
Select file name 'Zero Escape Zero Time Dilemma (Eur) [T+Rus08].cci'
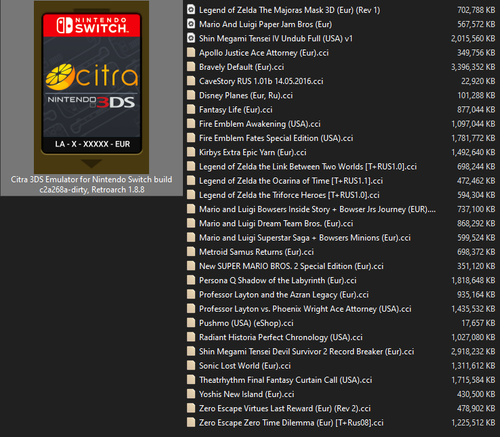click(x=291, y=423)
